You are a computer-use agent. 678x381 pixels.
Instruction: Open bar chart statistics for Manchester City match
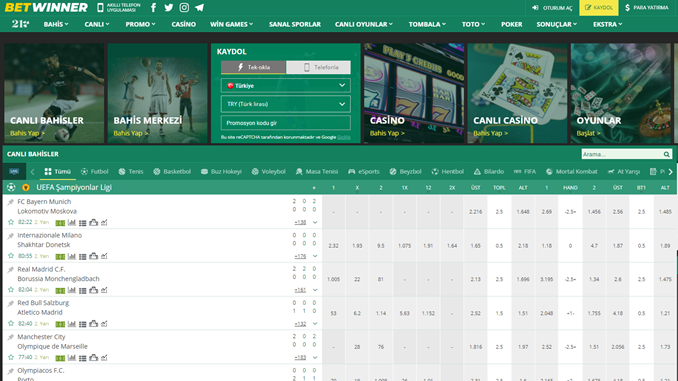click(x=72, y=358)
